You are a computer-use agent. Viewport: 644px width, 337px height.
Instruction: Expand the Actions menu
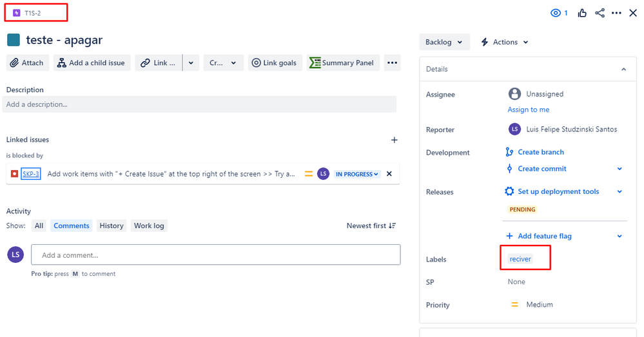pos(505,42)
